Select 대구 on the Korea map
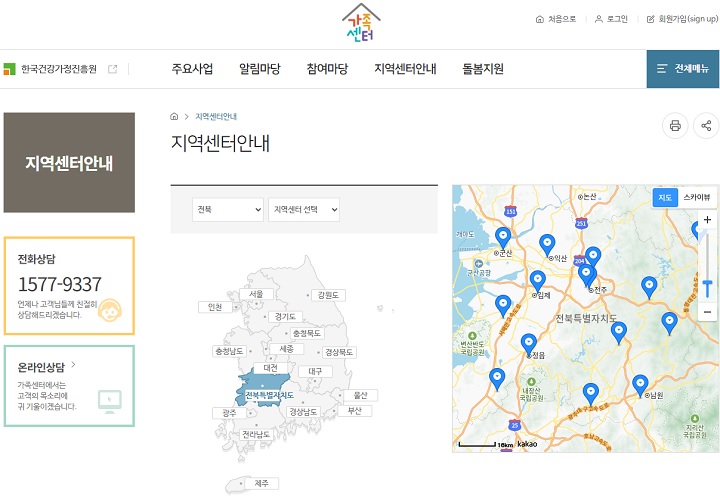 pos(315,371)
